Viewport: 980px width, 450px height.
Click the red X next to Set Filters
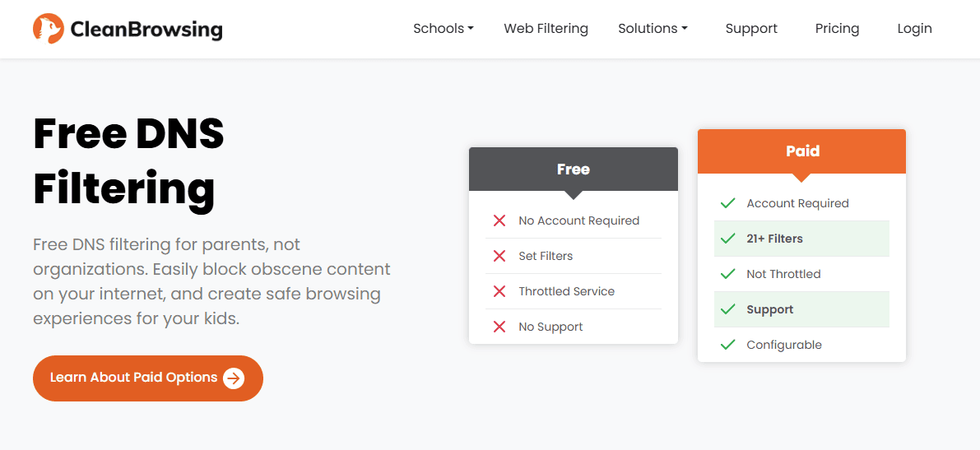tap(499, 256)
